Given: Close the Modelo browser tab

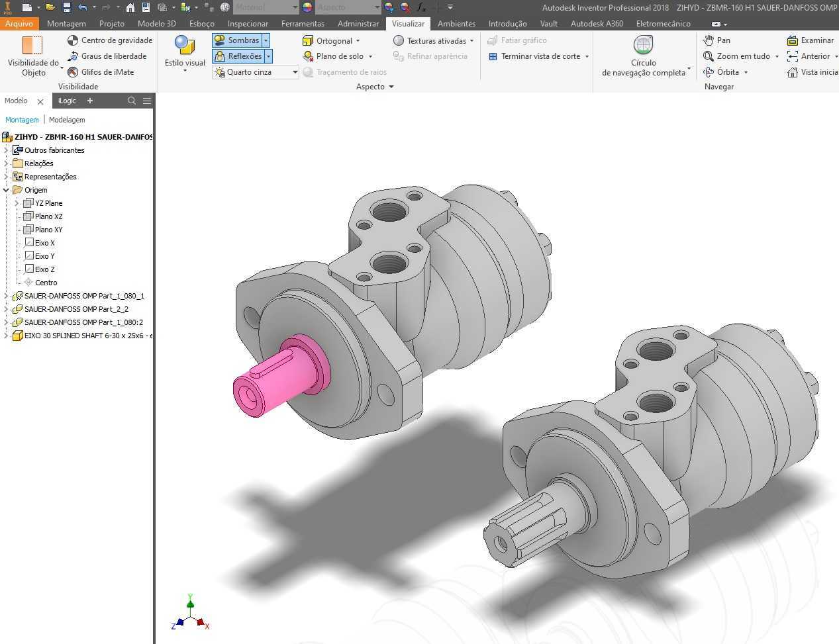Looking at the screenshot, I should tap(40, 101).
